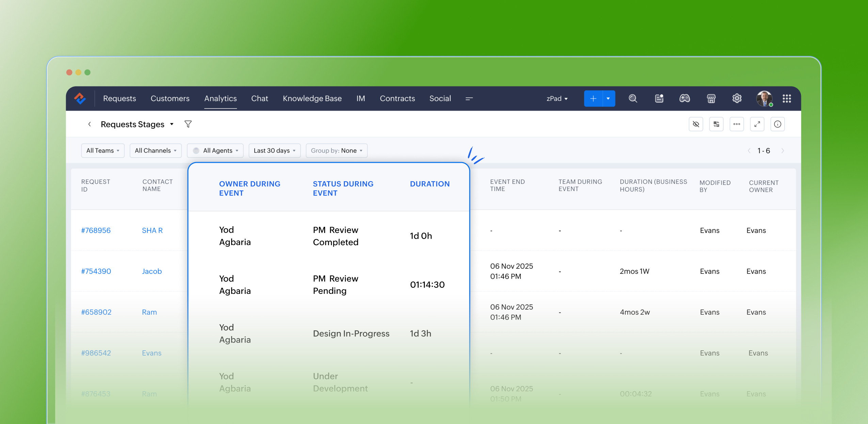Image resolution: width=868 pixels, height=424 pixels.
Task: Open the report info icon
Action: pyautogui.click(x=777, y=124)
